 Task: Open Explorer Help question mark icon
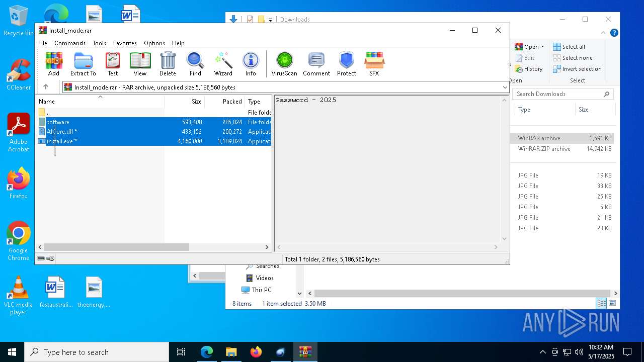614,33
